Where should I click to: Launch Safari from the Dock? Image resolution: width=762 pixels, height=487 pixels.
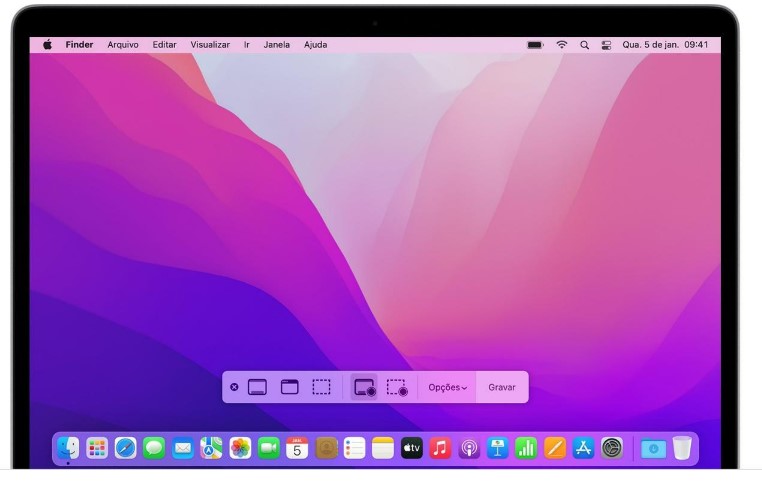point(125,448)
